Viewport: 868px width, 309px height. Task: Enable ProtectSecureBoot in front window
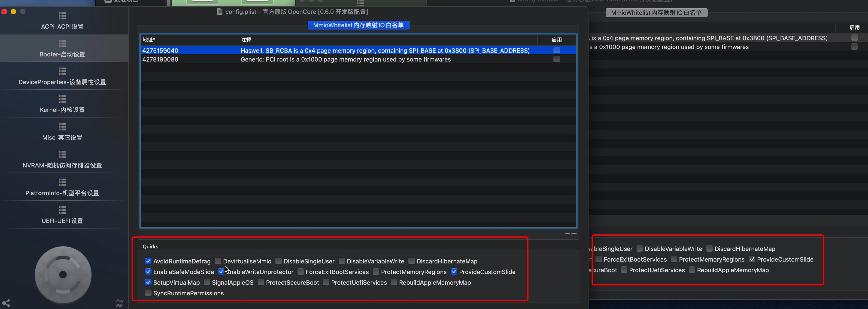point(261,282)
